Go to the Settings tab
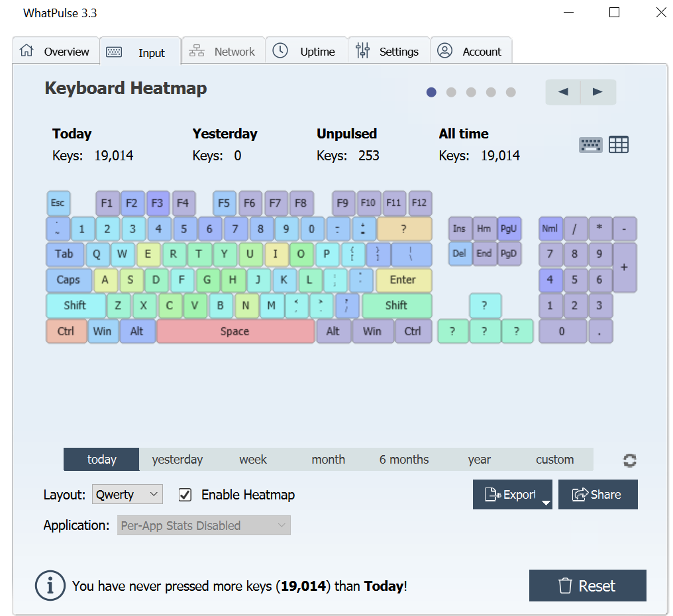Image resolution: width=673 pixels, height=616 pixels. [x=389, y=51]
